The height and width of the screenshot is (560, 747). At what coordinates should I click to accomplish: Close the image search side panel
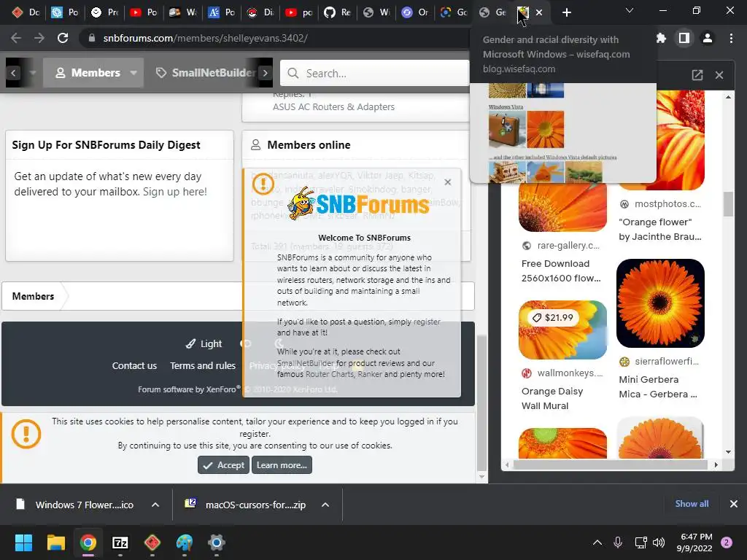(x=719, y=75)
